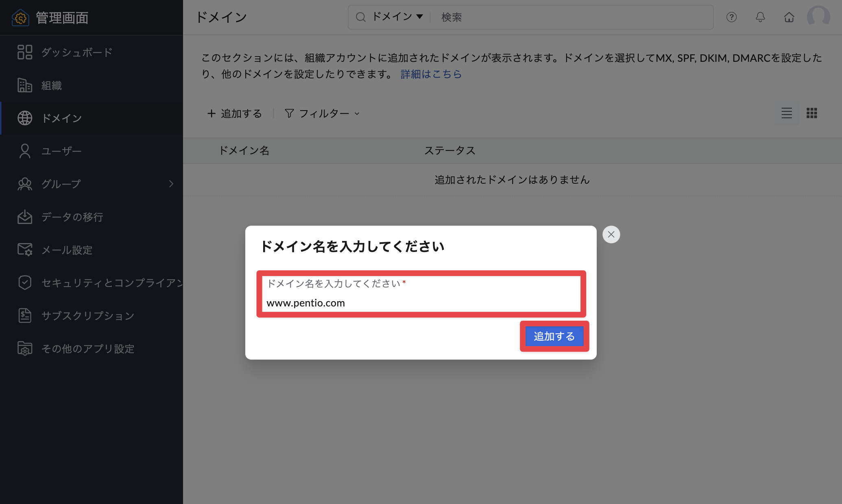Click the home icon in header
Image resolution: width=842 pixels, height=504 pixels.
tap(789, 17)
